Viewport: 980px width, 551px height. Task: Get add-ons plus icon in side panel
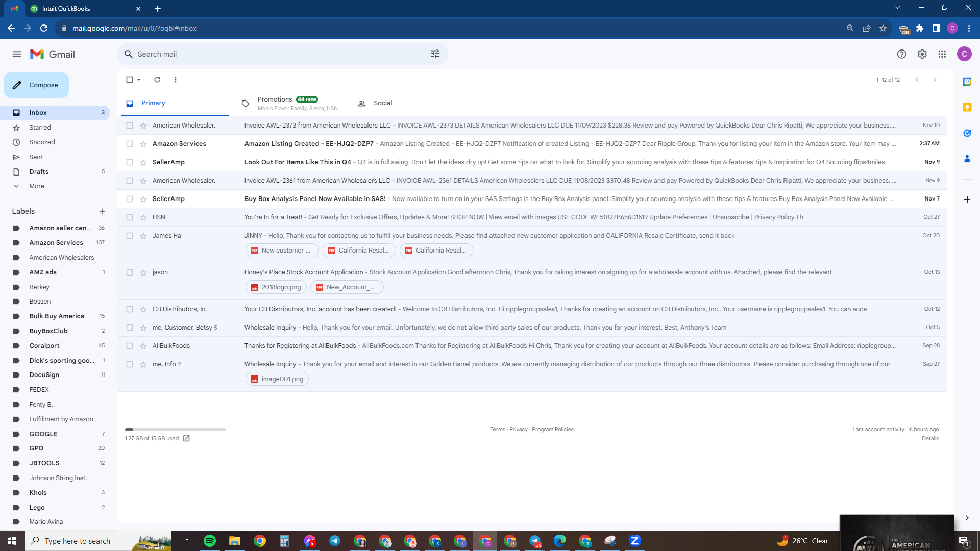point(967,199)
